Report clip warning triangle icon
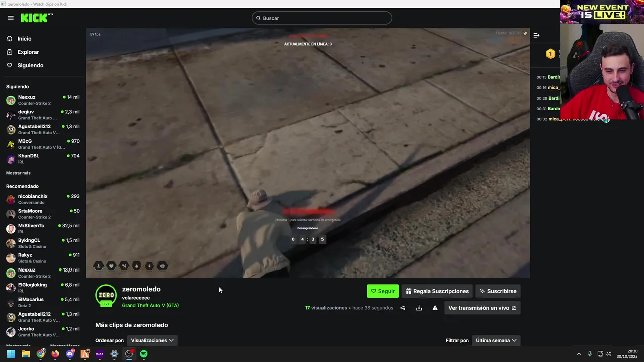 click(435, 308)
